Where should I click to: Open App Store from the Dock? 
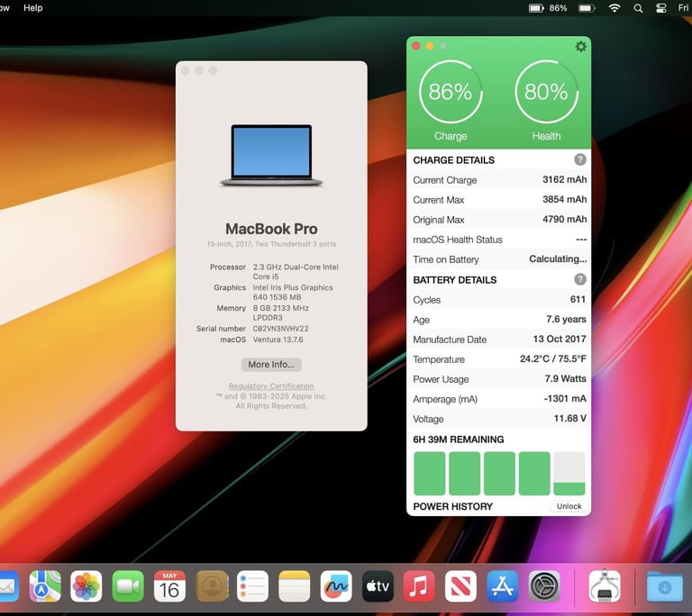(x=502, y=586)
